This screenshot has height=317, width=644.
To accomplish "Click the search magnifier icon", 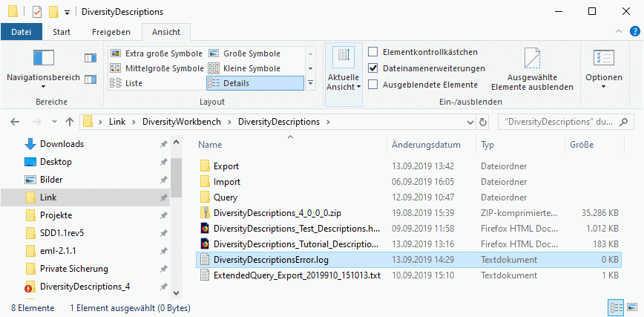I will pos(623,122).
